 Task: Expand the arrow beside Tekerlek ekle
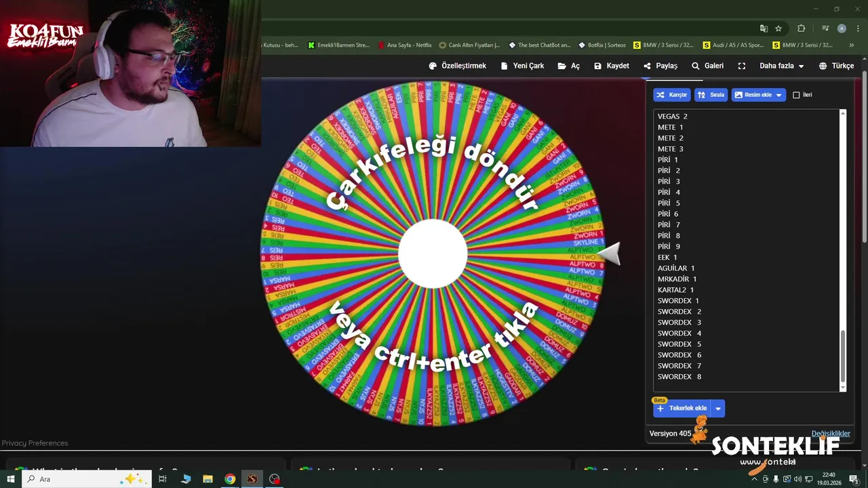[718, 408]
